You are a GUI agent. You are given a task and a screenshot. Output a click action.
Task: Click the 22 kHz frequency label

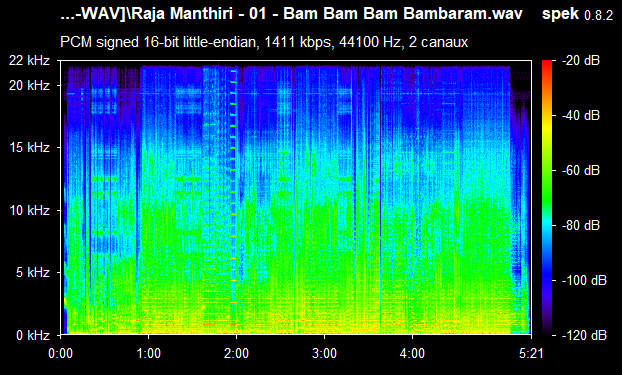click(29, 61)
